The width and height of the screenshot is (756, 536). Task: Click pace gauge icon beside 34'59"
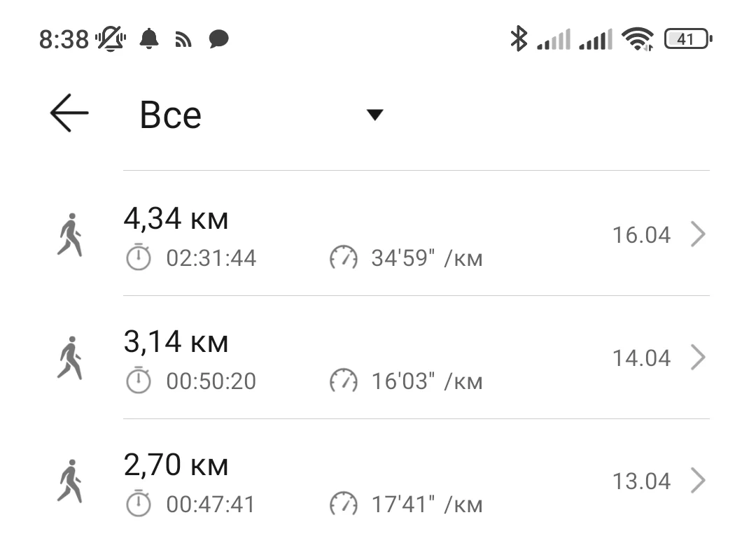click(x=343, y=258)
